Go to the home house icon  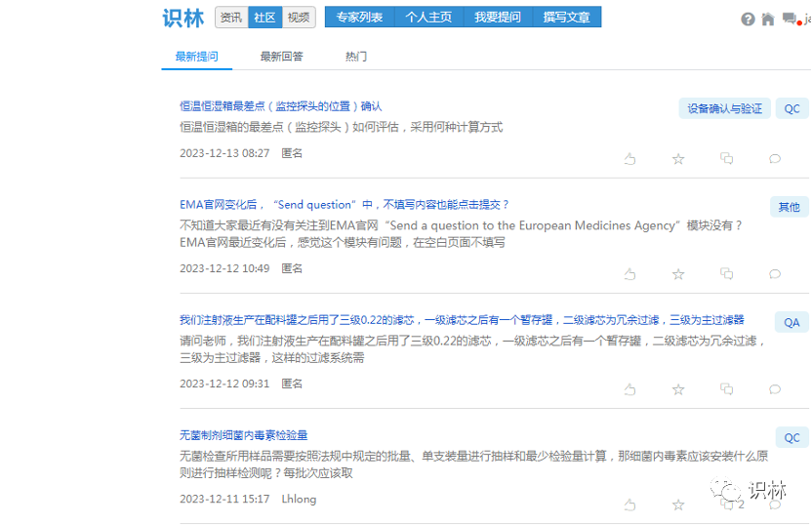[768, 20]
